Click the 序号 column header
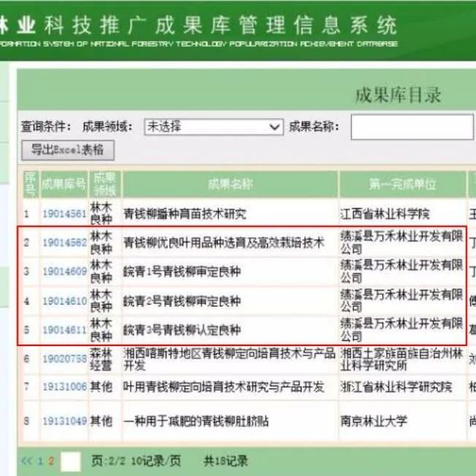 tap(30, 184)
